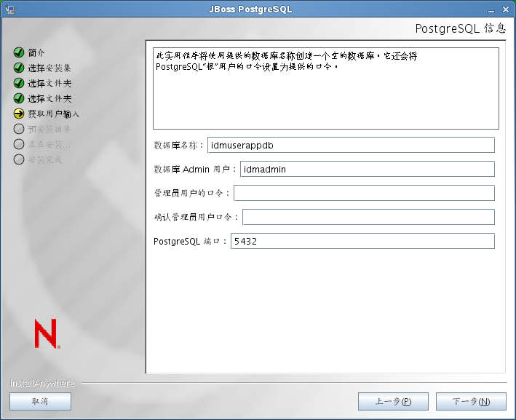516x420 pixels.
Task: Click the PostgreSQL 端口 label
Action: tap(190, 241)
